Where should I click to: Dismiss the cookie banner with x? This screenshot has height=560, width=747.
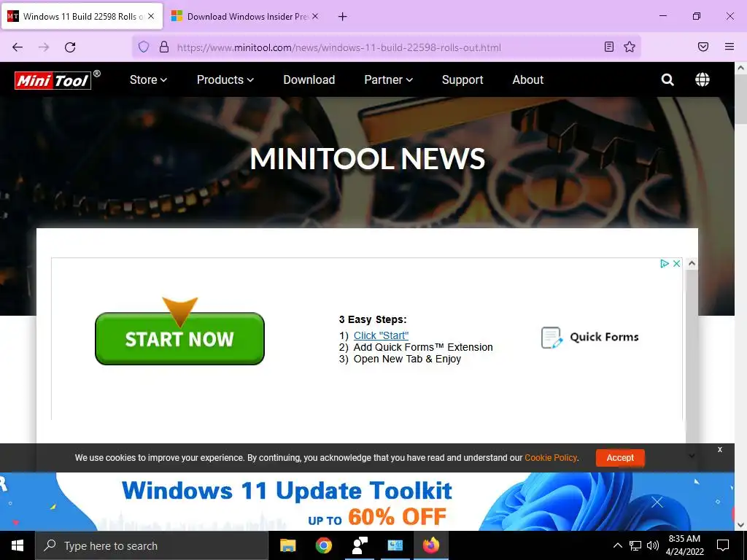pyautogui.click(x=720, y=449)
